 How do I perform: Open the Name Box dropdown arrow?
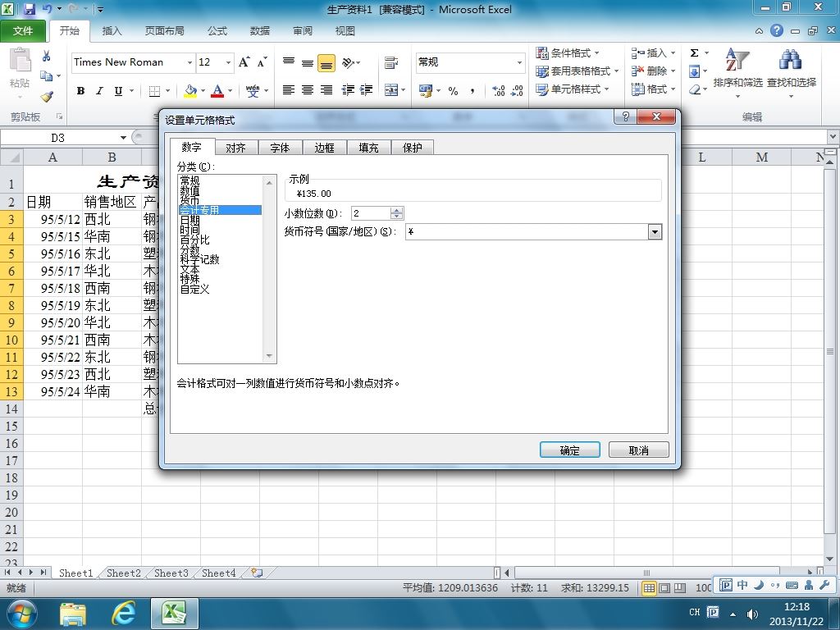[x=123, y=138]
